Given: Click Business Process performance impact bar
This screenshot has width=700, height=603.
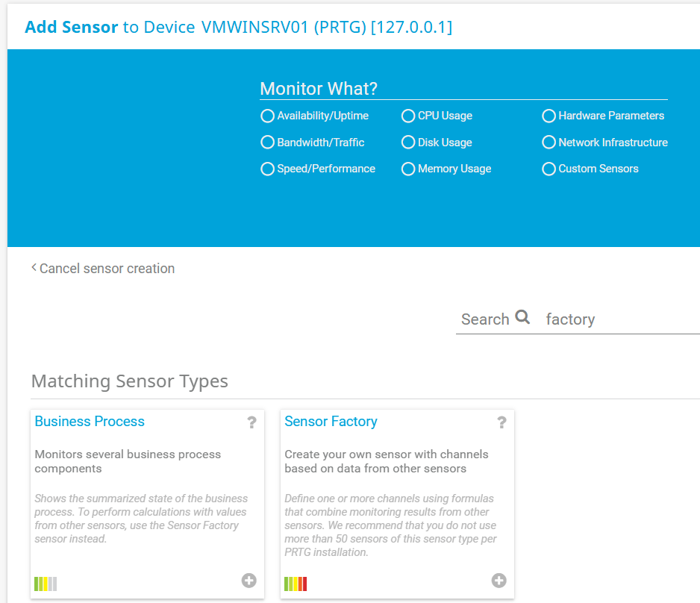Looking at the screenshot, I should pyautogui.click(x=46, y=584).
